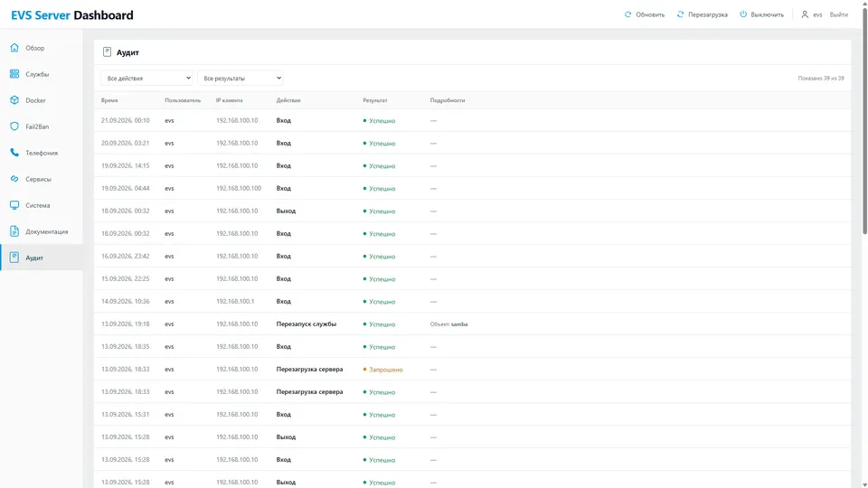Click the reboot icon next to Перезагрузка

[680, 14]
